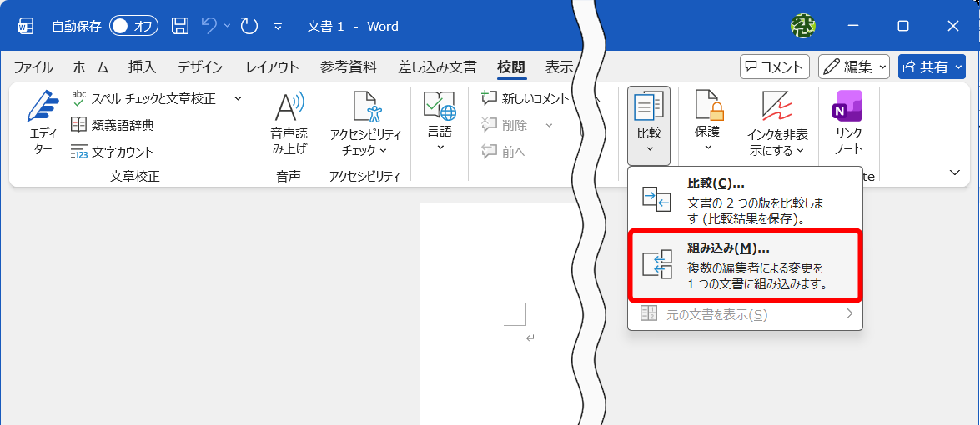Click the redo icon
The height and width of the screenshot is (425, 980).
tap(249, 26)
